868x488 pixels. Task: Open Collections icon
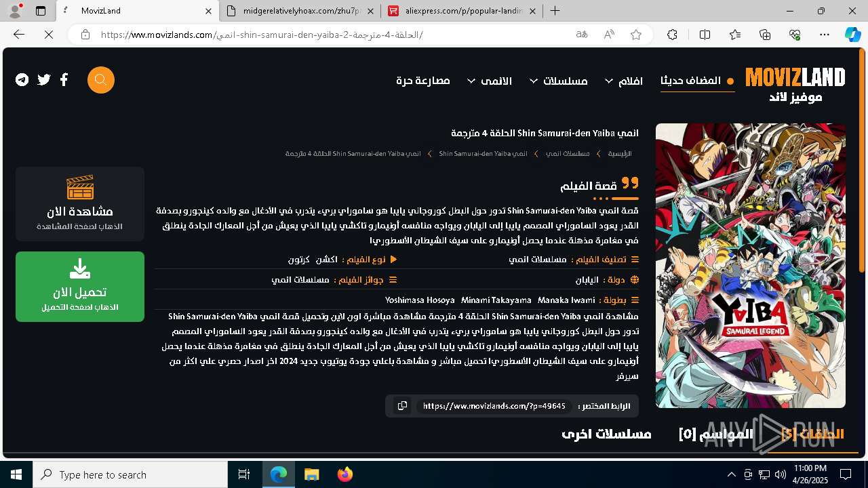click(x=765, y=35)
